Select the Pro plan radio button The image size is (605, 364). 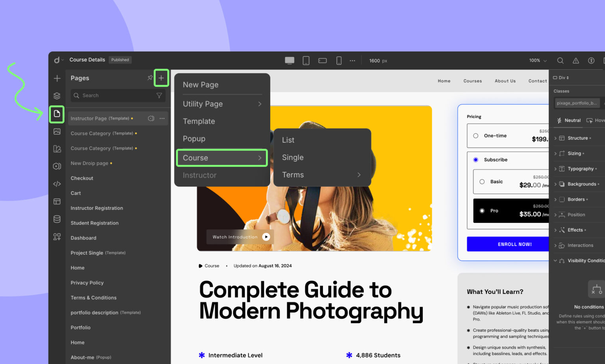pos(482,211)
